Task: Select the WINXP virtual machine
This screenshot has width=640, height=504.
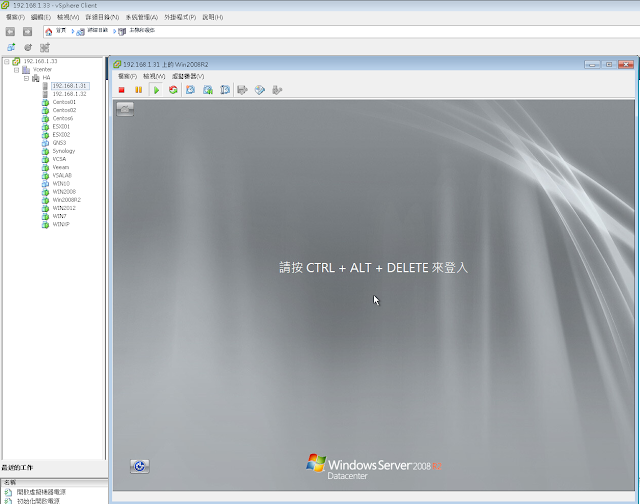Action: point(61,224)
